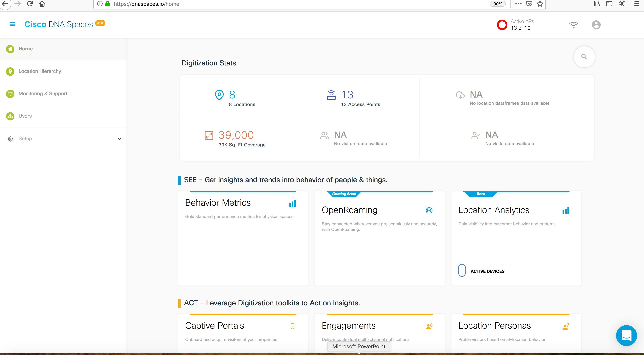Click the '39K Sq. Ft Coverage' label
This screenshot has height=355, width=644.
pos(242,145)
